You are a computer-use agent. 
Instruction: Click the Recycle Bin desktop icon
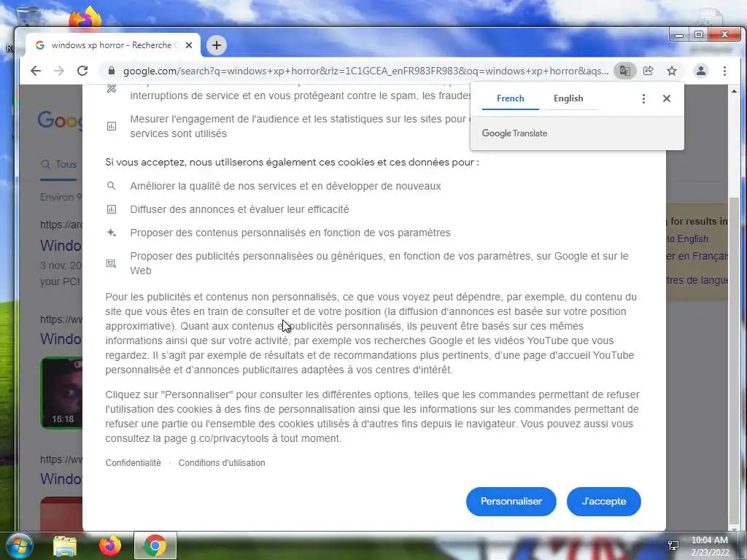pyautogui.click(x=28, y=15)
